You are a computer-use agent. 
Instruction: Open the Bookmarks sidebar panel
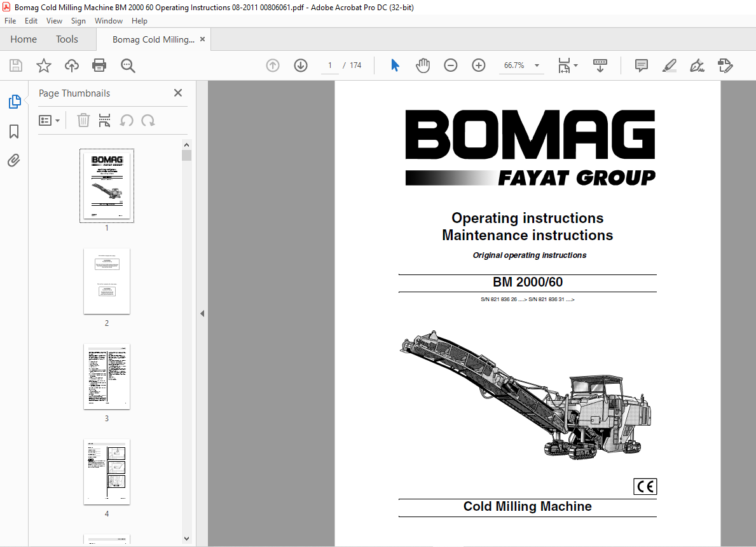coord(14,132)
